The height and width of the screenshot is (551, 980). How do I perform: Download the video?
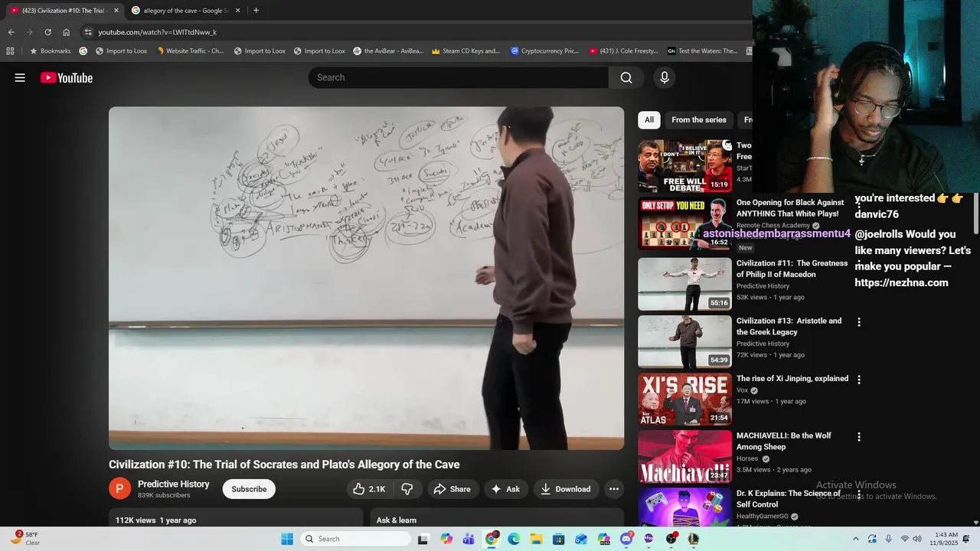coord(566,489)
